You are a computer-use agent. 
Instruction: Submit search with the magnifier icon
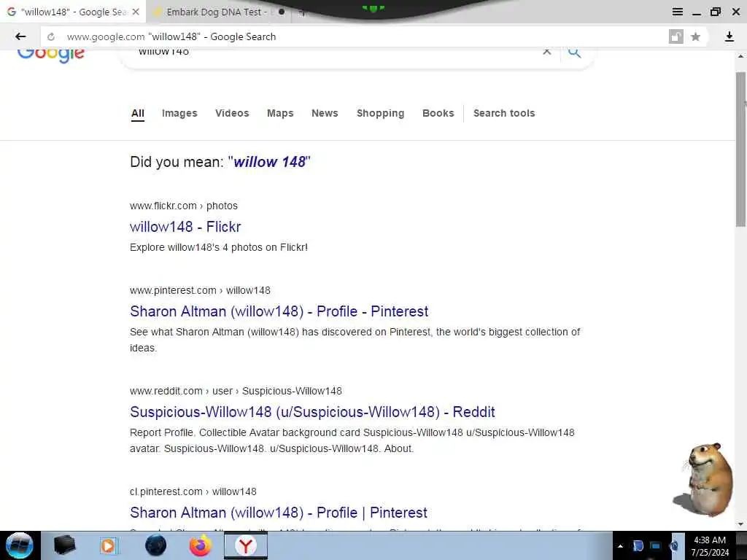tap(575, 52)
